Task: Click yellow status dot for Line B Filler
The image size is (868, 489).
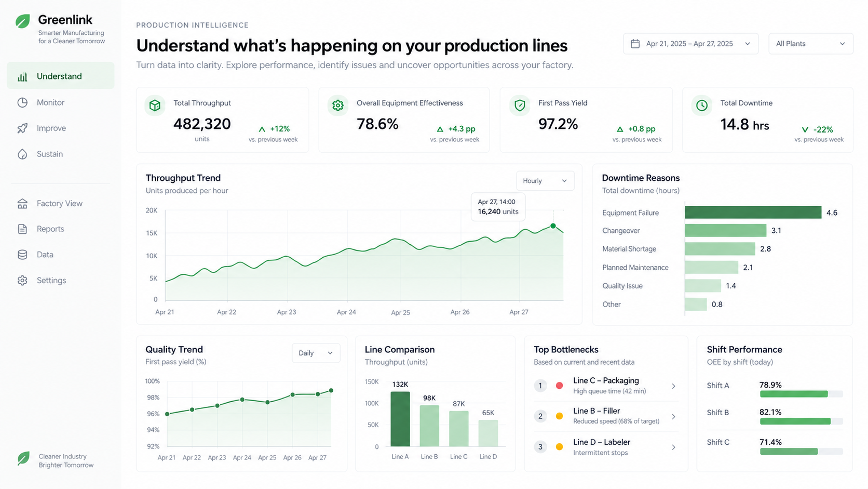Action: point(559,416)
